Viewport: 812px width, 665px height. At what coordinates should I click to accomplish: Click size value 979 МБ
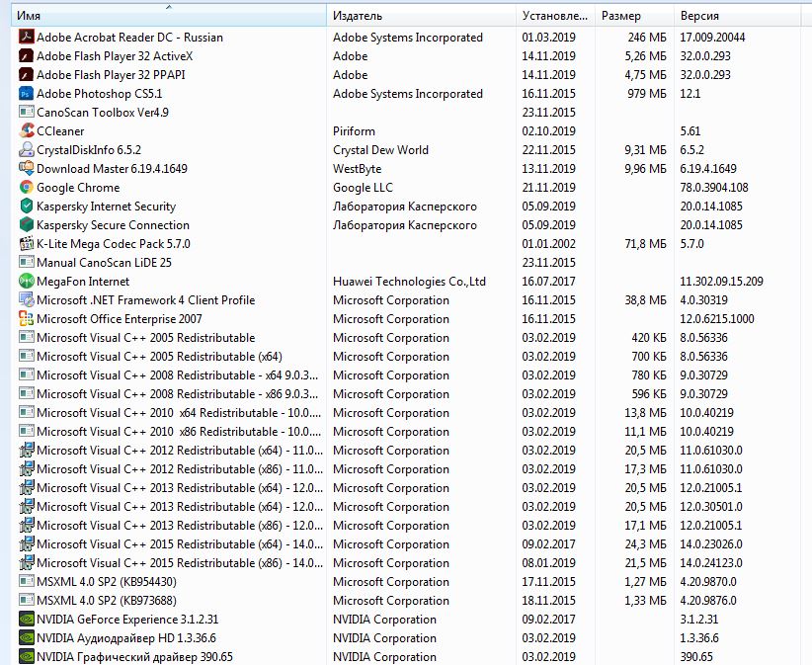(646, 94)
